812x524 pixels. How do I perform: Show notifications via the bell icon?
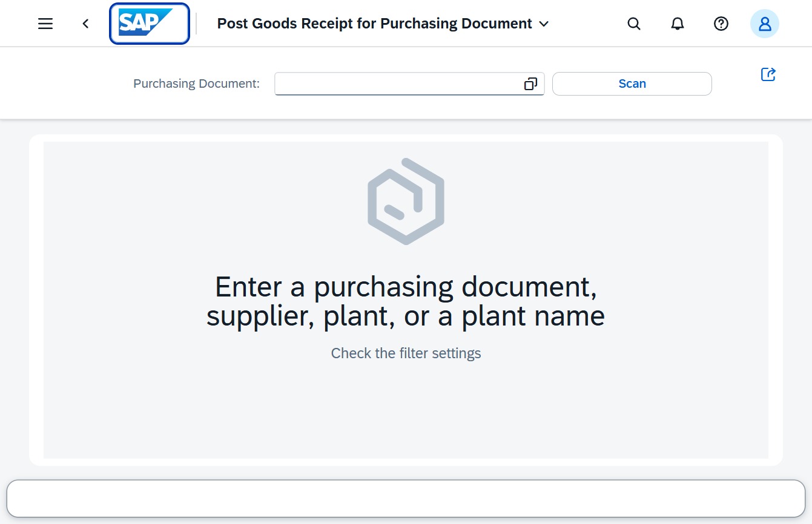(678, 24)
